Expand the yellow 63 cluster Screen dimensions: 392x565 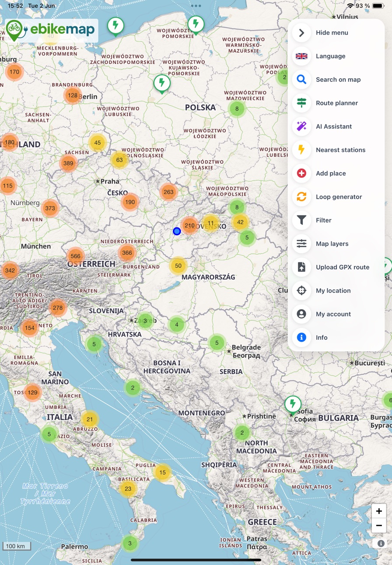click(119, 160)
